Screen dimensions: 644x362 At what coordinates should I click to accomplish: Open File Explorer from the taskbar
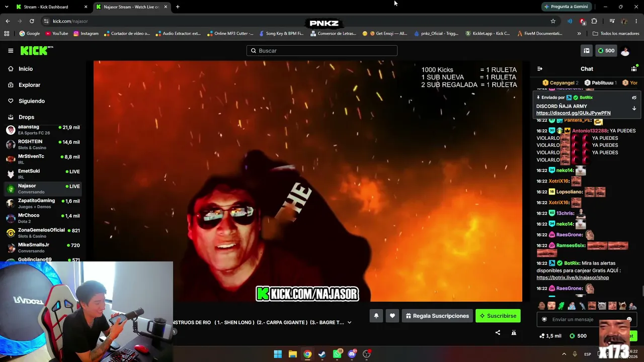click(293, 354)
